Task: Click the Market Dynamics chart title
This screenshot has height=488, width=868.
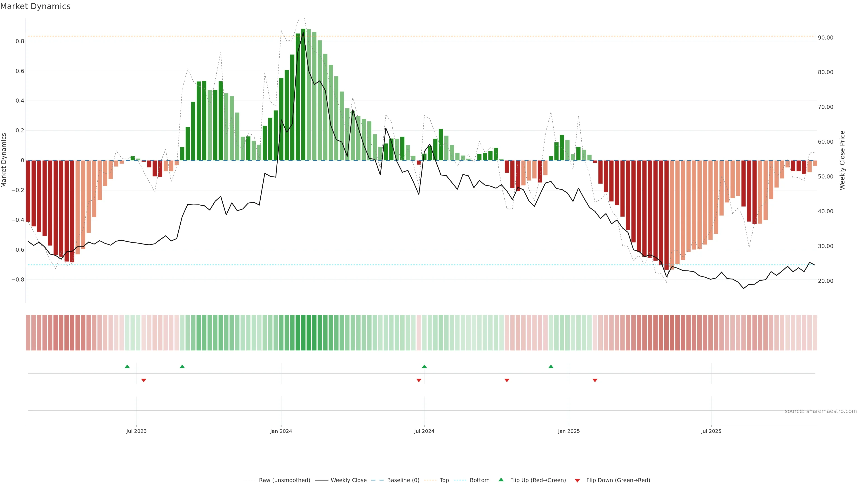Action: (35, 6)
